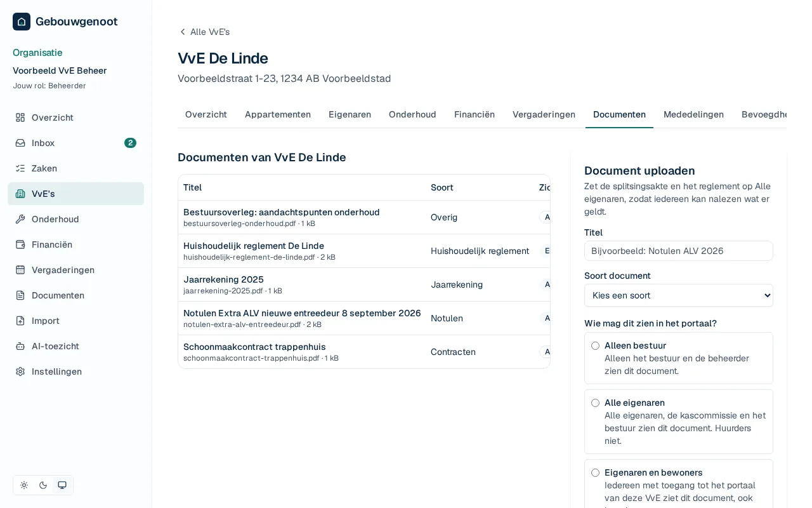Select system theme with monitor icon

click(x=62, y=485)
